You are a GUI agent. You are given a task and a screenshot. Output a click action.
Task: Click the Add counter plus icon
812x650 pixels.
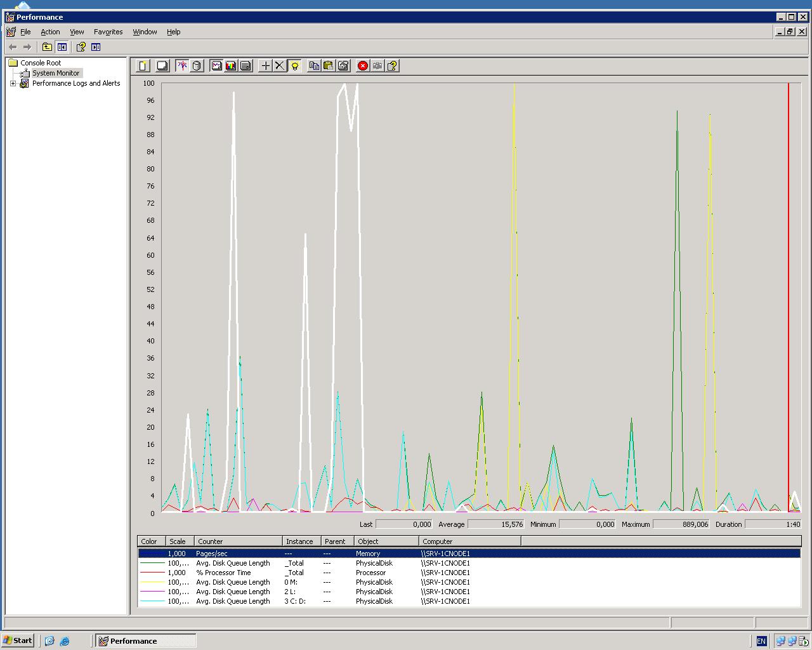click(265, 65)
